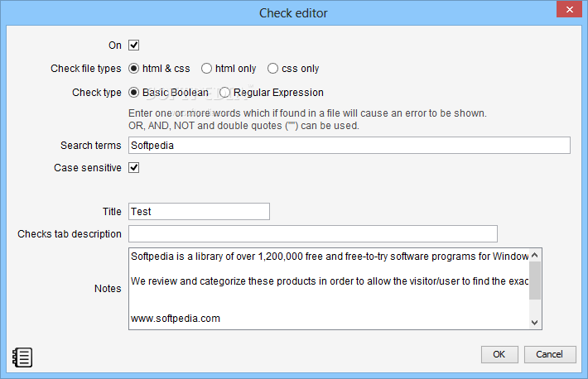Screen dimensions: 588x379
Task: Click the 'Case sensitive' label
Action: click(88, 167)
